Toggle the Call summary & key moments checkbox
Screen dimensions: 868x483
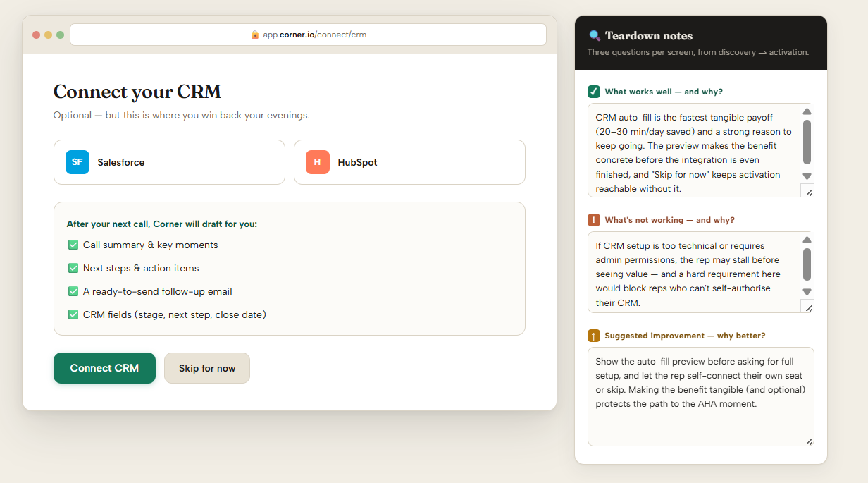pos(73,245)
